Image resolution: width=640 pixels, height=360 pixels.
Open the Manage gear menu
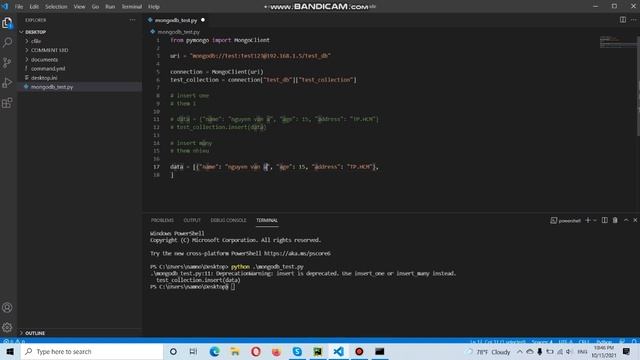(7, 327)
